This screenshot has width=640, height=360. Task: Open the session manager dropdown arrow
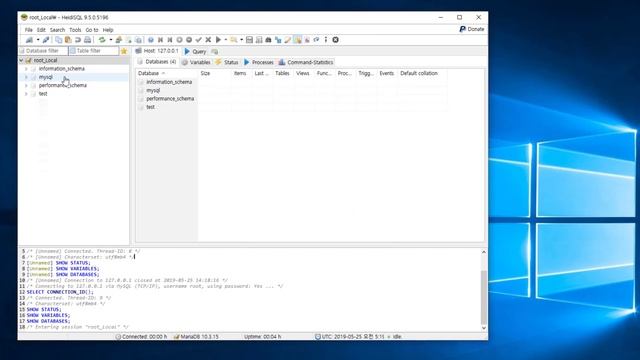point(38,40)
